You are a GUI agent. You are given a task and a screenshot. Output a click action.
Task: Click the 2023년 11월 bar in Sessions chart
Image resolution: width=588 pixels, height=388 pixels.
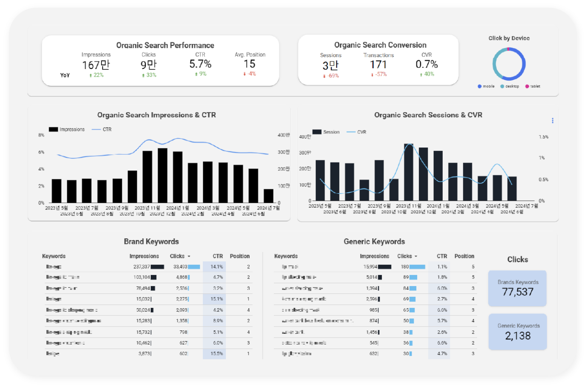[x=409, y=172]
